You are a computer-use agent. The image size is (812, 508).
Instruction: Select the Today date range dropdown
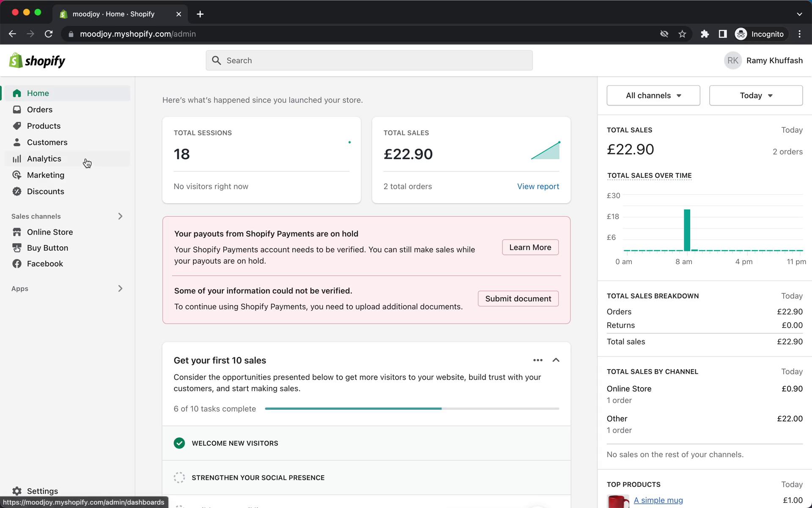tap(756, 95)
